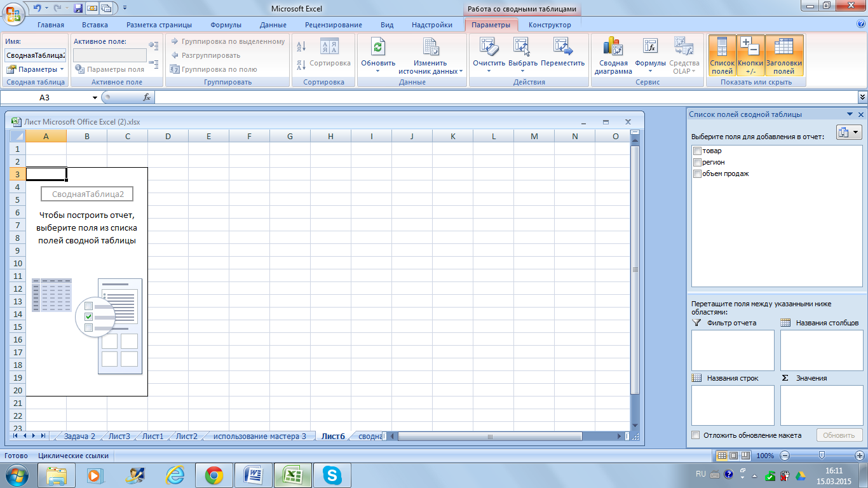Click the Save icon in quick access toolbar
This screenshot has width=868, height=488.
point(78,8)
